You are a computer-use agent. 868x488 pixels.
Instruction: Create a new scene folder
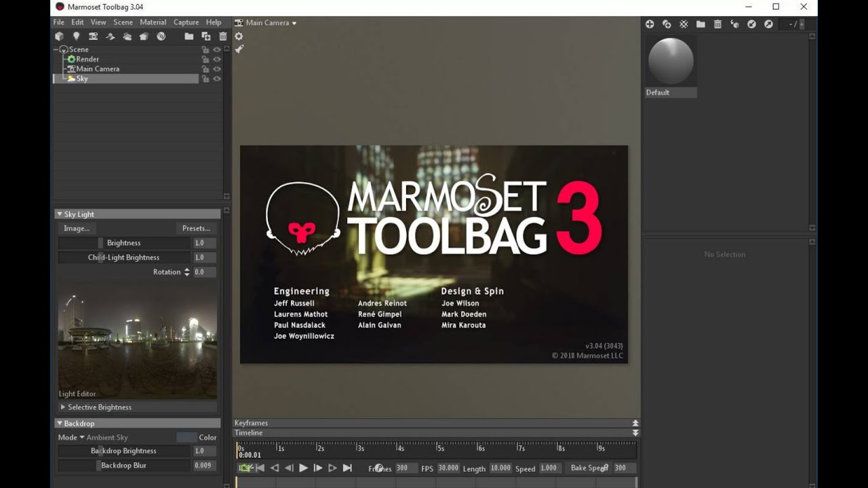pos(189,37)
